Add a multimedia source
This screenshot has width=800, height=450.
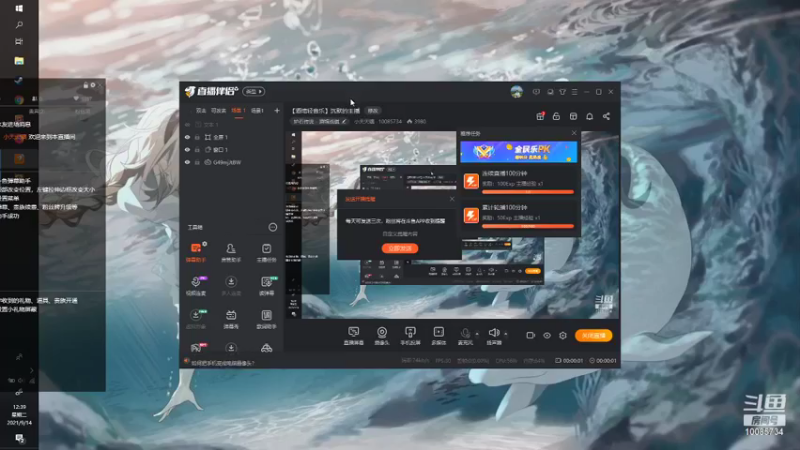pyautogui.click(x=438, y=336)
